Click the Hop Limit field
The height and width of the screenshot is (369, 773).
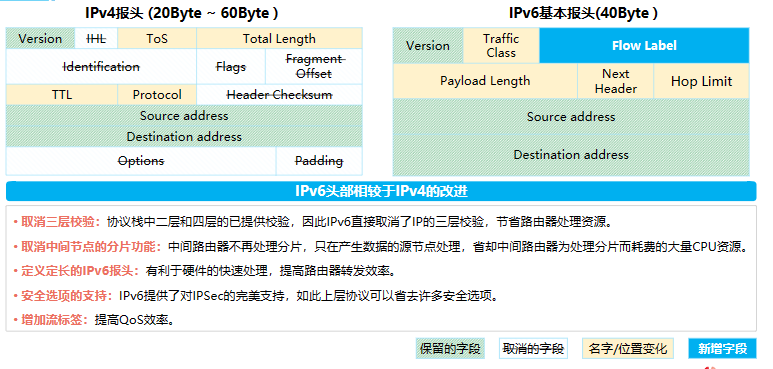[701, 81]
